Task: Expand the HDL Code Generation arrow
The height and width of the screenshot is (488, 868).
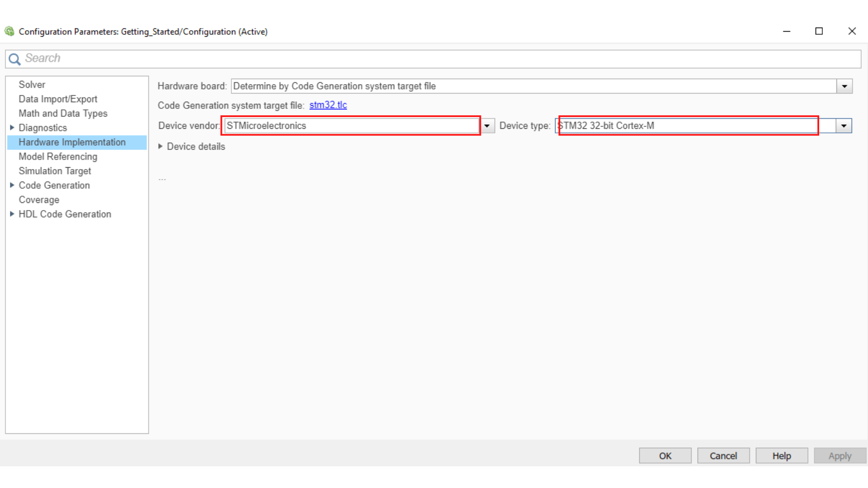Action: (12, 214)
